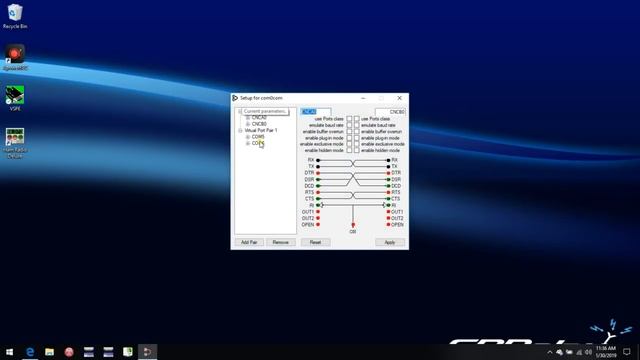Screen dimensions: 640x360
Task: Open the Recycle Bin desktop icon
Action: [x=15, y=16]
